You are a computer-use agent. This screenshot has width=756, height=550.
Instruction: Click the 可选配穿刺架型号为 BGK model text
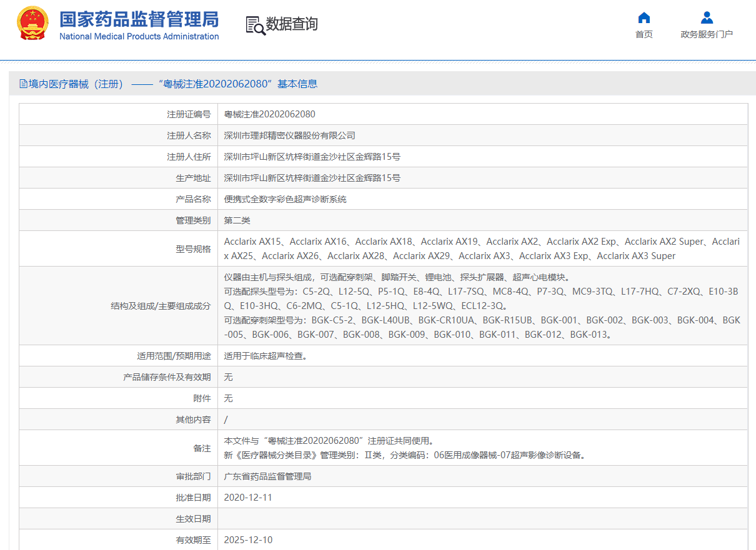click(482, 327)
